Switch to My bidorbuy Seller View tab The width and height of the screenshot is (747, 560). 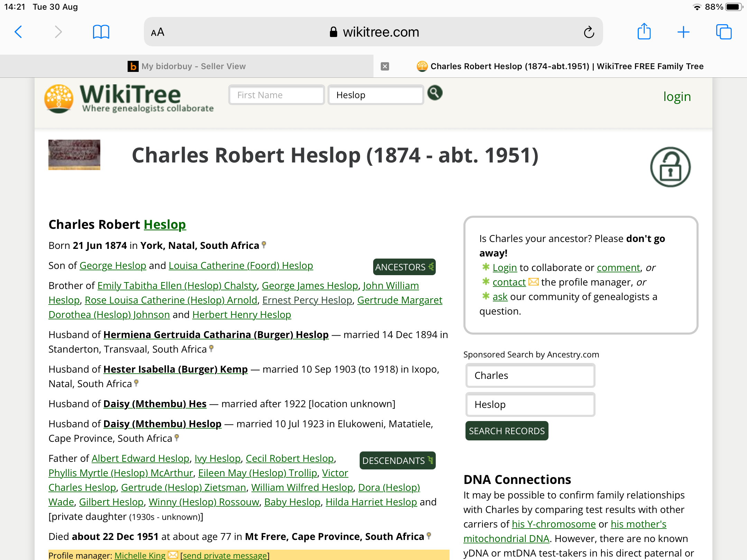(x=187, y=66)
